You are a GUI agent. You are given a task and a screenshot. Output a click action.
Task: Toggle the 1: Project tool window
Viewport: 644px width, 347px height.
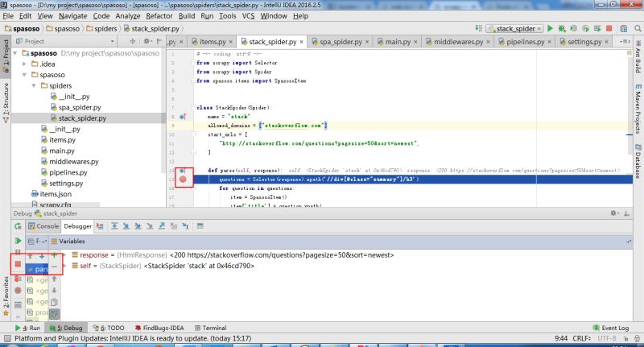(x=6, y=56)
